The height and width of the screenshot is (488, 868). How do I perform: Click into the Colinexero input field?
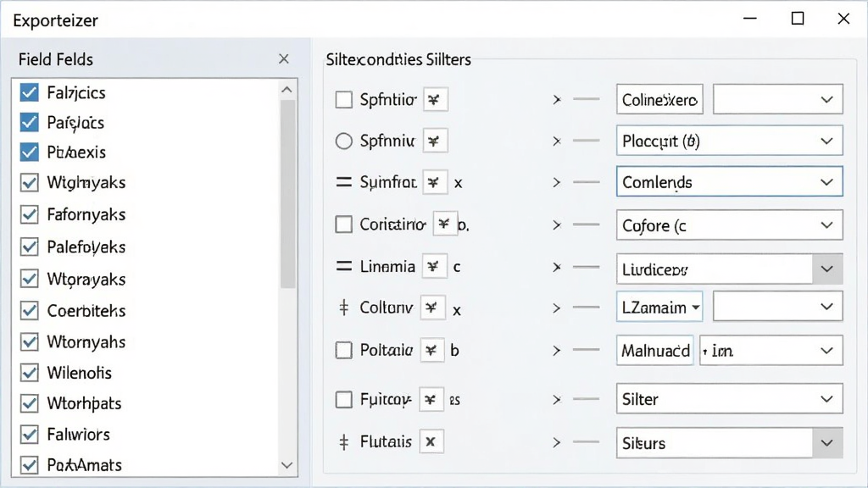(659, 100)
